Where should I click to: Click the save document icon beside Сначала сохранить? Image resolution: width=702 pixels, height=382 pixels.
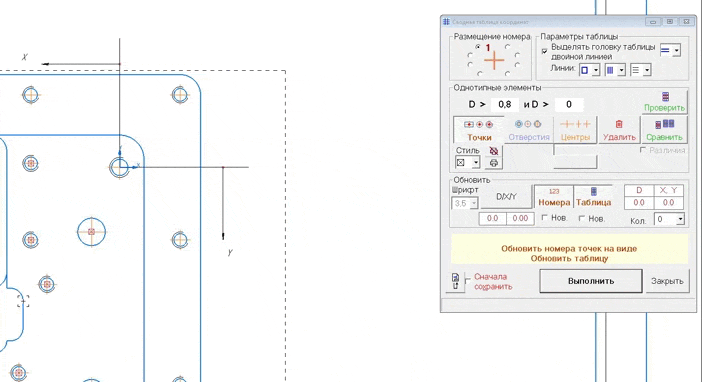[455, 281]
